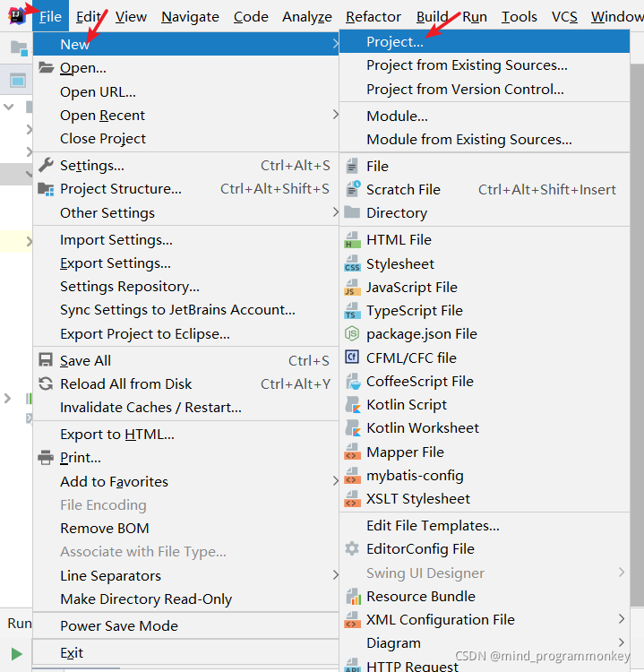Click the Settings wrench icon
Screen dimensions: 644x672
(x=46, y=165)
